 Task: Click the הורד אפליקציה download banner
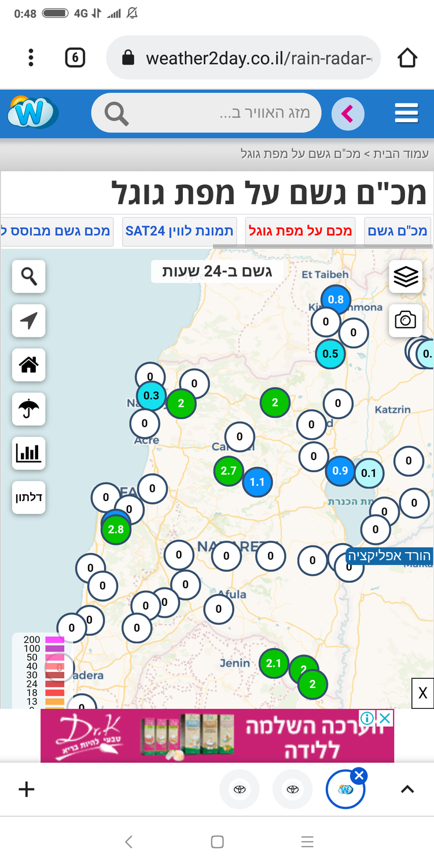(389, 556)
